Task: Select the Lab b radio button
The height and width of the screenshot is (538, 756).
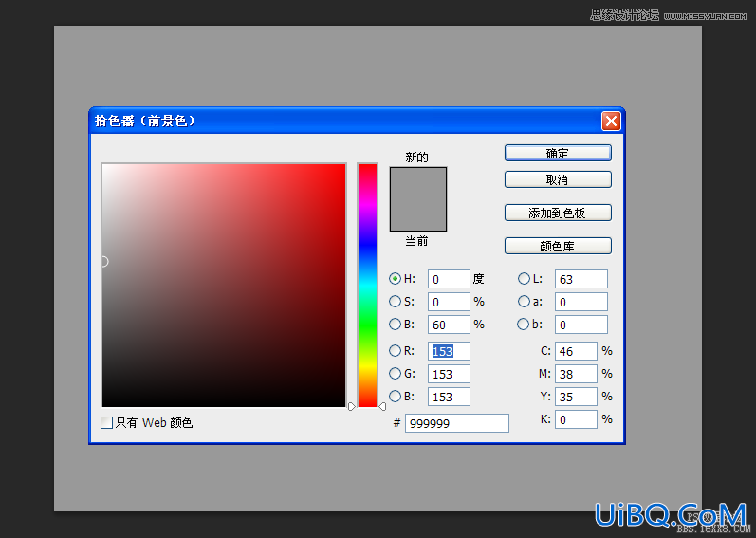Action: tap(523, 324)
